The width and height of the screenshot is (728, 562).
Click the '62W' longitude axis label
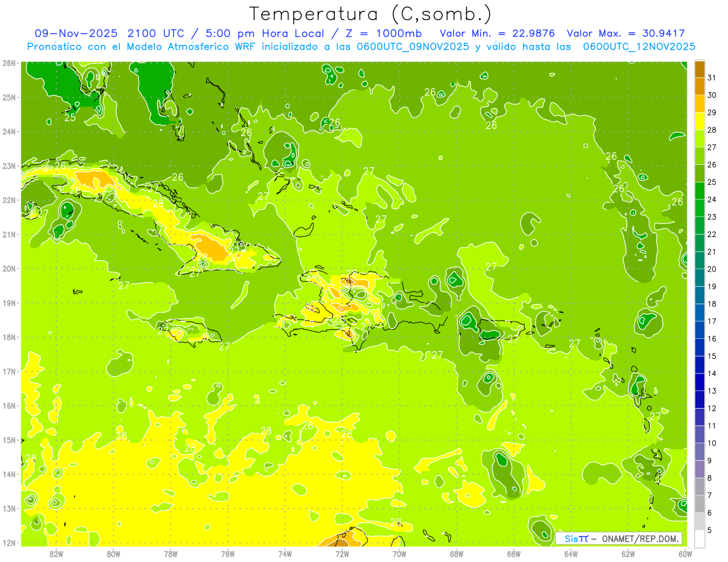627,554
